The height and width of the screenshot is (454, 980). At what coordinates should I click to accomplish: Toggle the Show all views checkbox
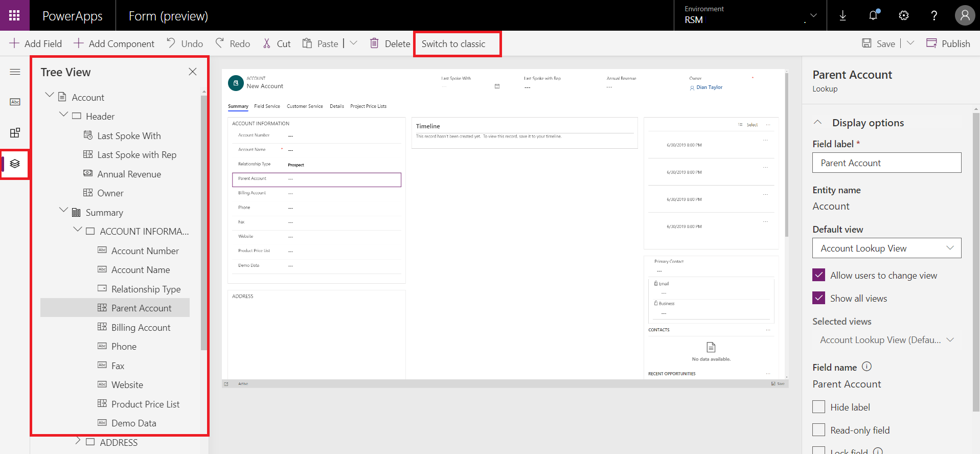818,298
